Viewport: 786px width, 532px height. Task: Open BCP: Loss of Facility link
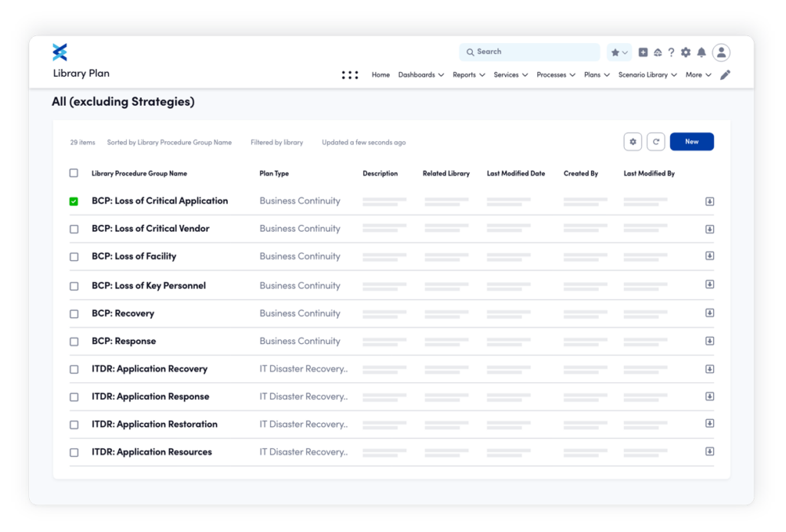click(134, 256)
